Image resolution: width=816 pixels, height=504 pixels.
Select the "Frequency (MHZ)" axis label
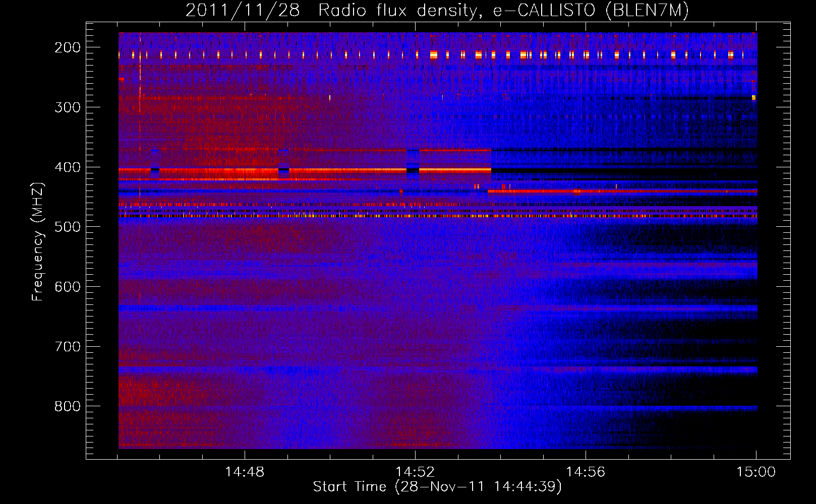[x=38, y=241]
